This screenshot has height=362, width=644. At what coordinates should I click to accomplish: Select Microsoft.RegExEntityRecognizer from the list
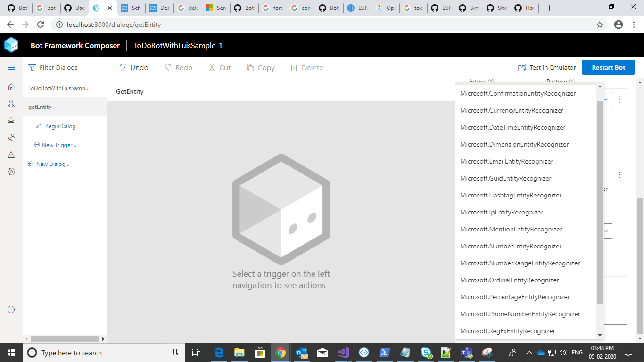click(507, 331)
